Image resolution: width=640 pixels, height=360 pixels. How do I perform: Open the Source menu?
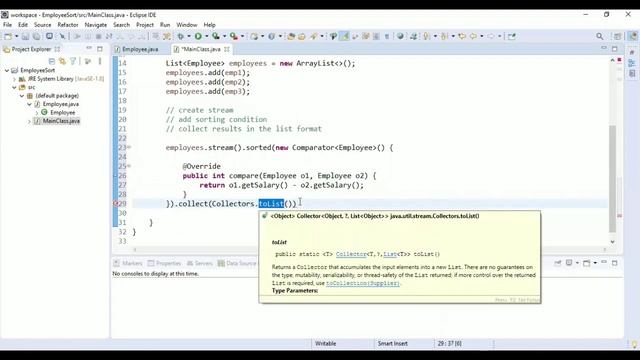pos(42,25)
